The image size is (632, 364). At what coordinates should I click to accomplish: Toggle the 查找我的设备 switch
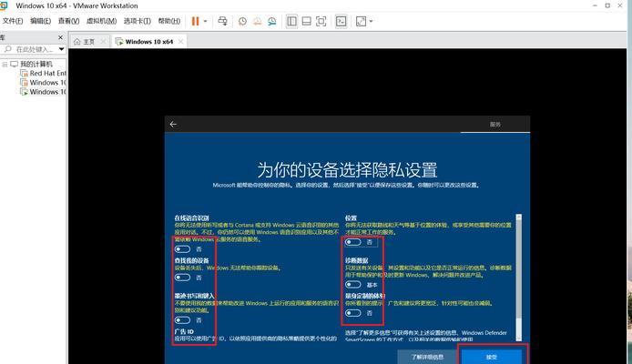tap(182, 278)
